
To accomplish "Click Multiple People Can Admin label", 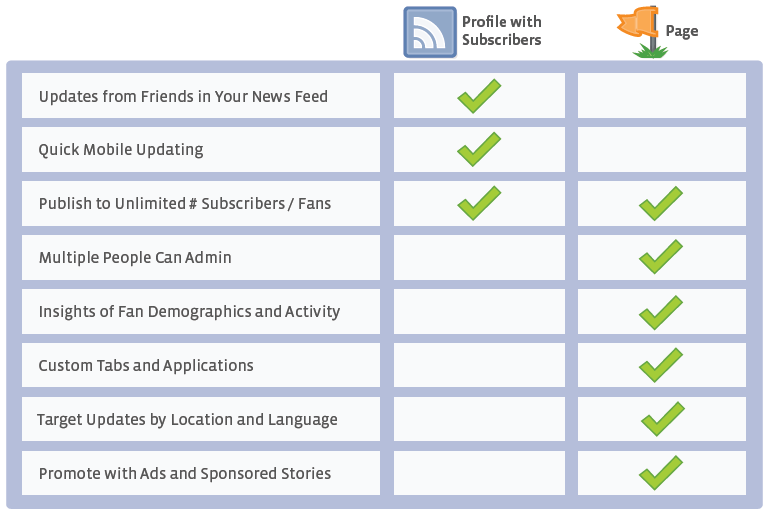I will pos(135,257).
